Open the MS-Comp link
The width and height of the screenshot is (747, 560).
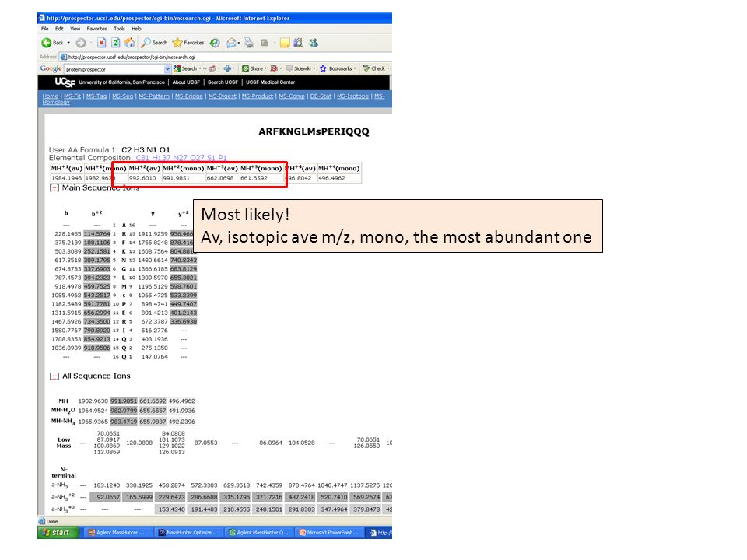point(292,96)
